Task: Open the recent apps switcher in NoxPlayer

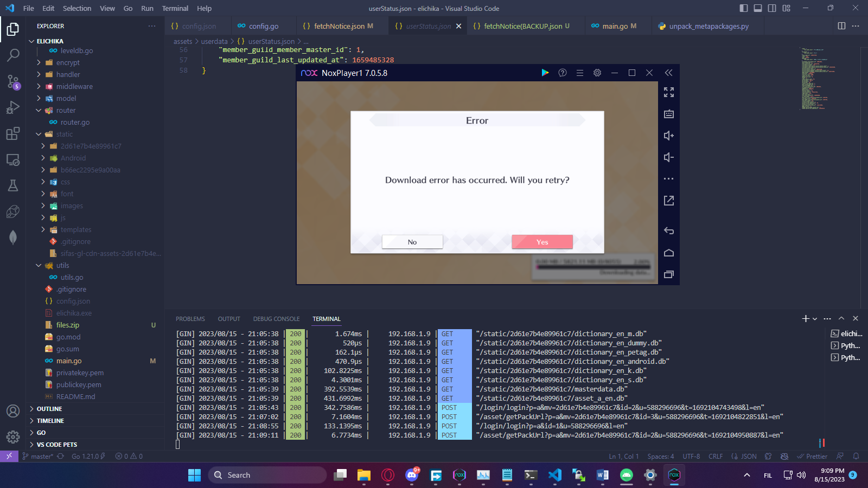Action: 668,275
